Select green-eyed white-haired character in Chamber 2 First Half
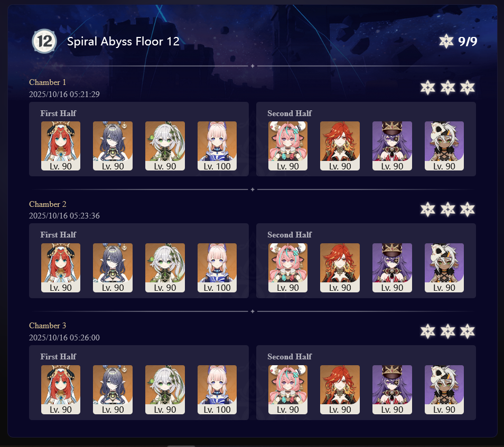Screen dimensions: 504x447 [x=165, y=268]
